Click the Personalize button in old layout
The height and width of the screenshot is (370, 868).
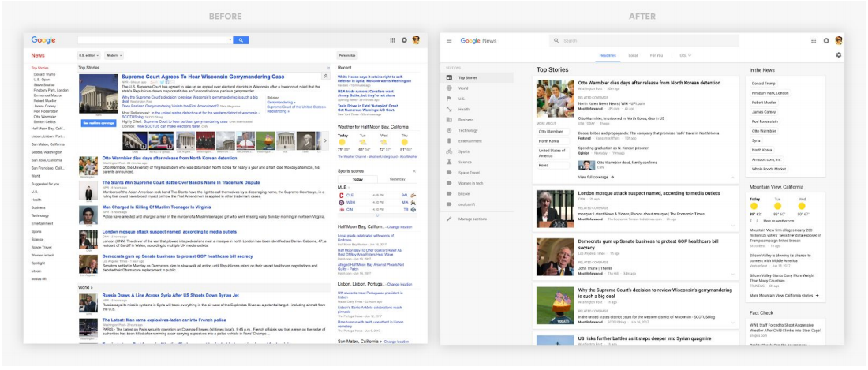click(x=347, y=56)
